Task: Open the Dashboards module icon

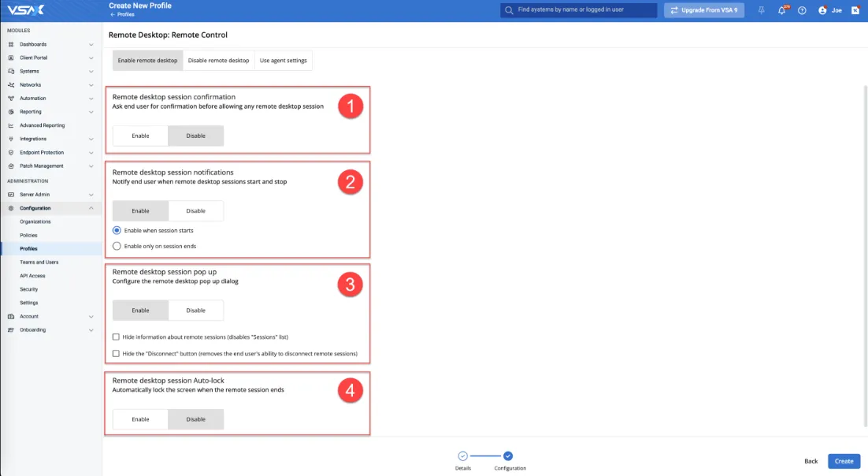Action: tap(11, 44)
